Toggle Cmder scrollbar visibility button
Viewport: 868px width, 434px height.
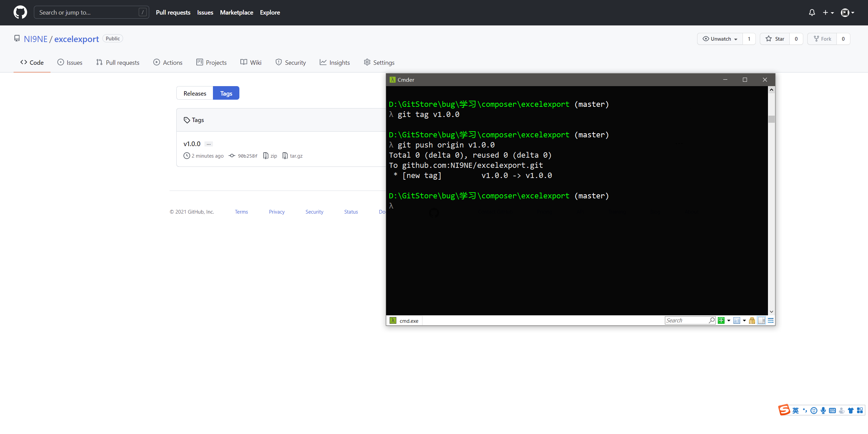[x=762, y=320]
